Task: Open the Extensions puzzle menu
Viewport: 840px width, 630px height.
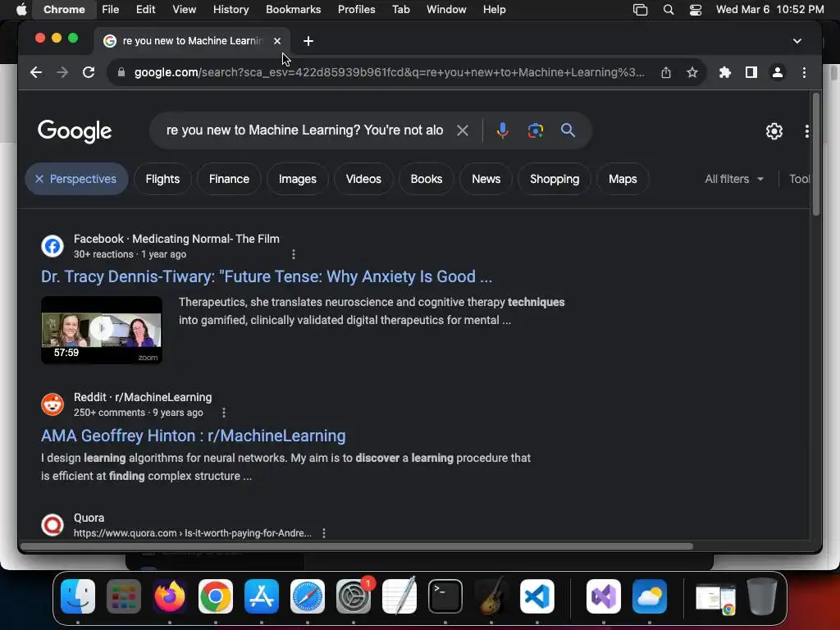Action: (x=725, y=72)
